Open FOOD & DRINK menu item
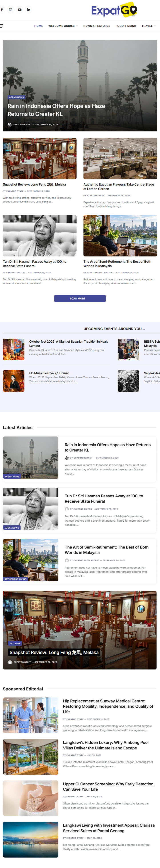 tap(126, 26)
